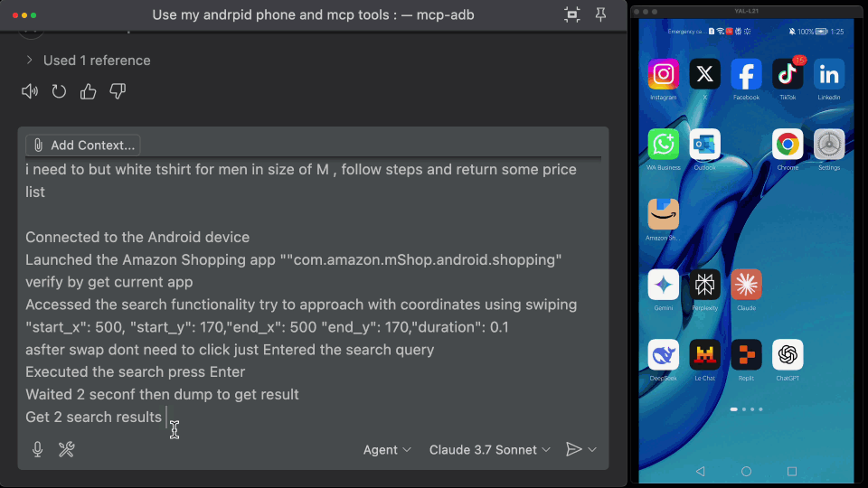868x488 pixels.
Task: Pin the chat window
Action: point(601,15)
